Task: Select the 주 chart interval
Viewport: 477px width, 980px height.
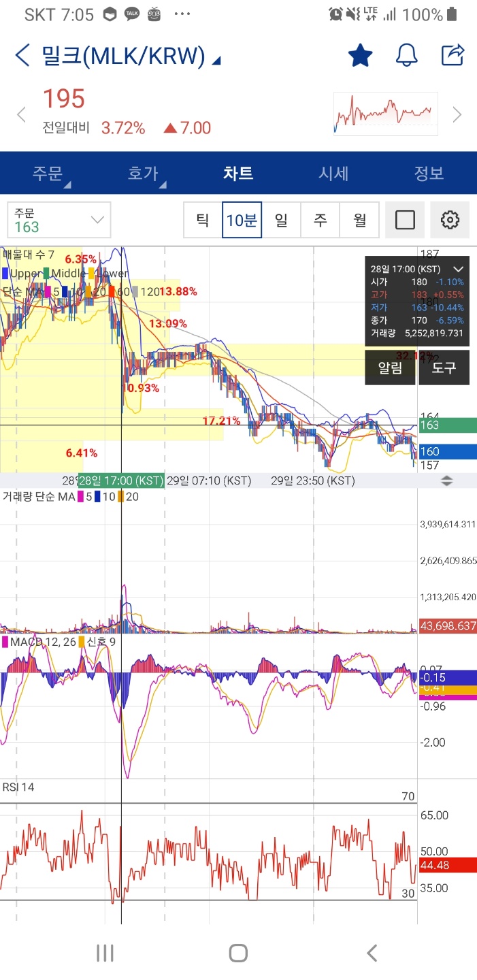Action: (x=320, y=220)
